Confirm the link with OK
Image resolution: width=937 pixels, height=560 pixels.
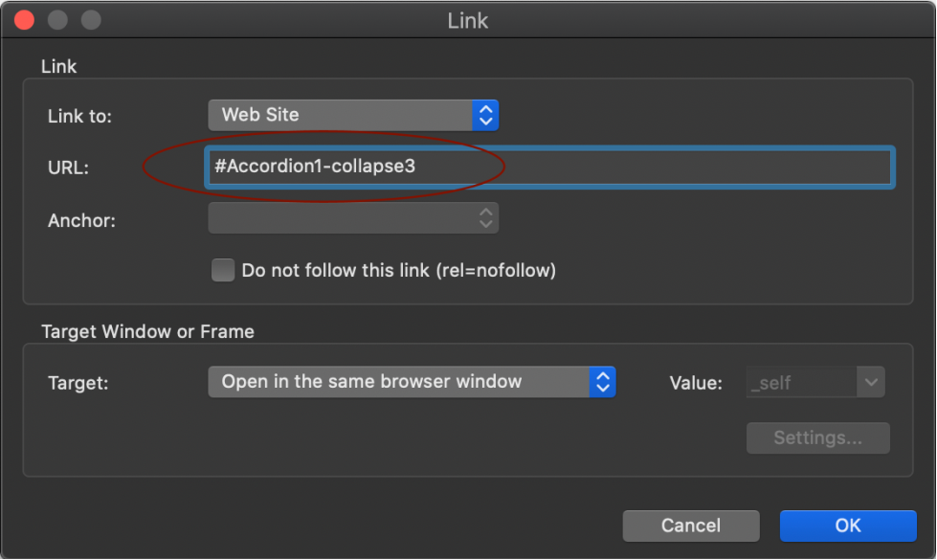tap(848, 526)
